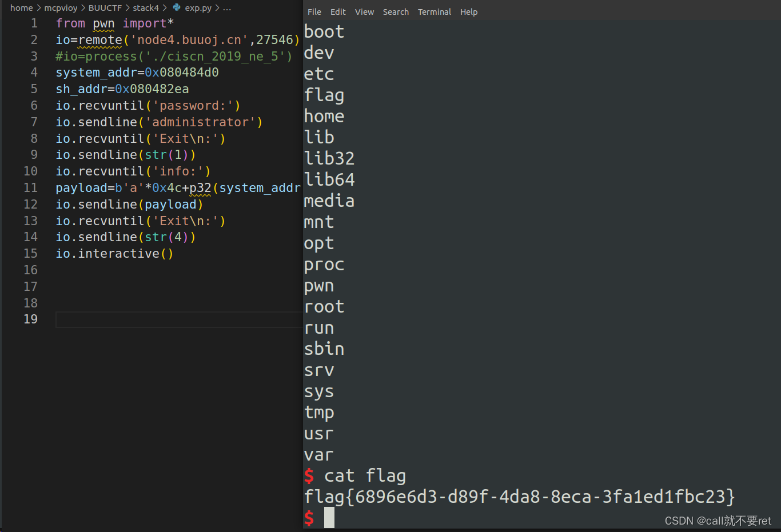Image resolution: width=781 pixels, height=532 pixels.
Task: Click 'var' in terminal output
Action: point(319,454)
